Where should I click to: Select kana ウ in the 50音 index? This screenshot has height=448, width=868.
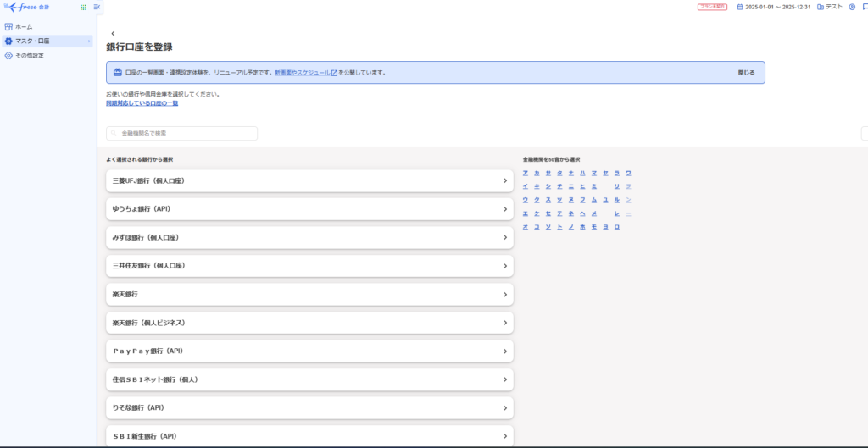(526, 200)
